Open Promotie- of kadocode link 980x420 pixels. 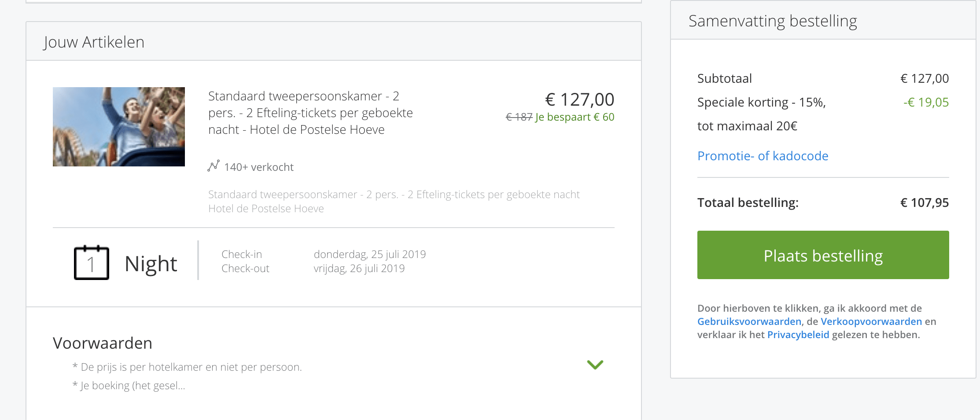(763, 156)
